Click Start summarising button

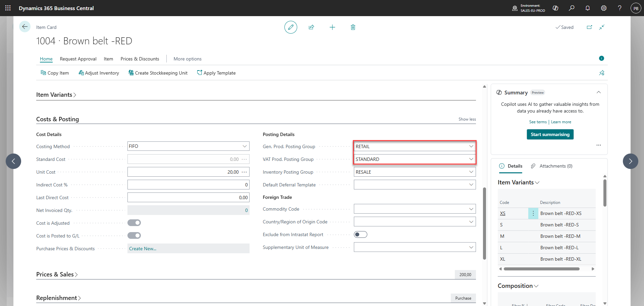pyautogui.click(x=550, y=134)
